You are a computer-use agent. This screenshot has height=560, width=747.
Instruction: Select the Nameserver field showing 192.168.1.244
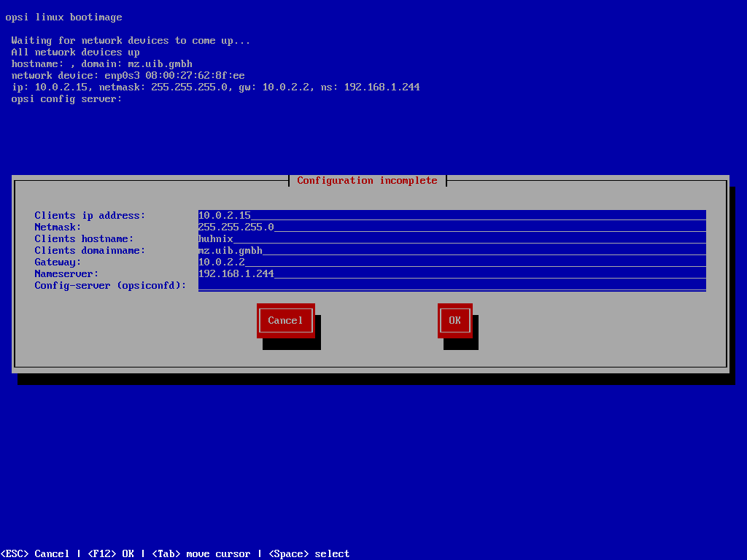click(x=452, y=274)
